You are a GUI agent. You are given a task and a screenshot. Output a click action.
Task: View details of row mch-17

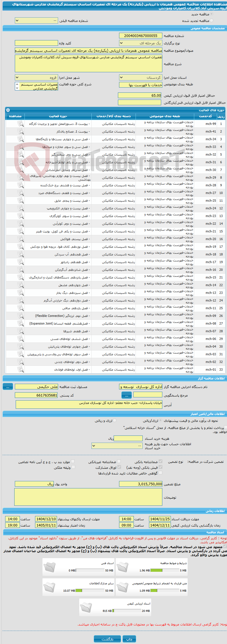point(21,262)
